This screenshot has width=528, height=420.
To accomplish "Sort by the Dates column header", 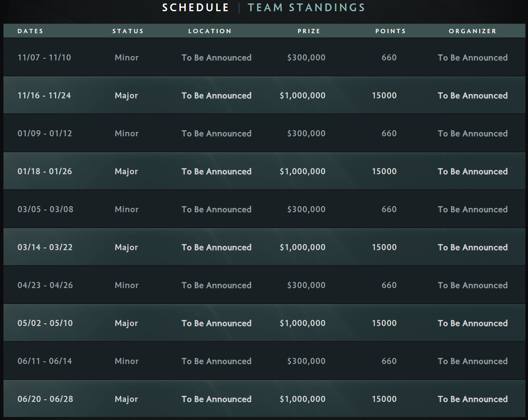I will point(30,31).
